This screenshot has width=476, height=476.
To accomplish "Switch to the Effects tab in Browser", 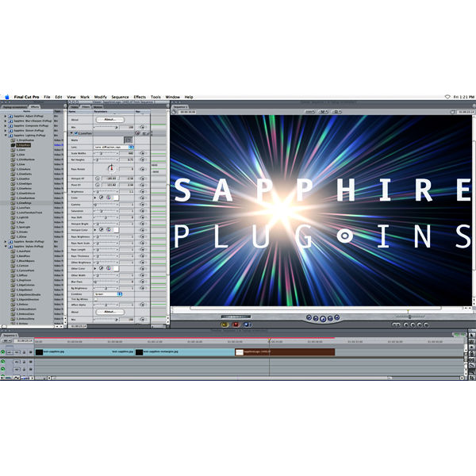I will coord(35,107).
